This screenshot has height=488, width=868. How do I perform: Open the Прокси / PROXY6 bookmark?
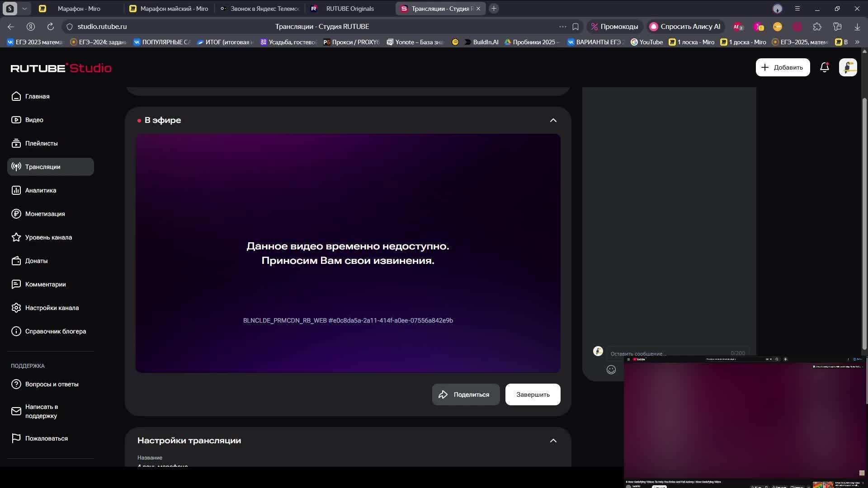[351, 42]
